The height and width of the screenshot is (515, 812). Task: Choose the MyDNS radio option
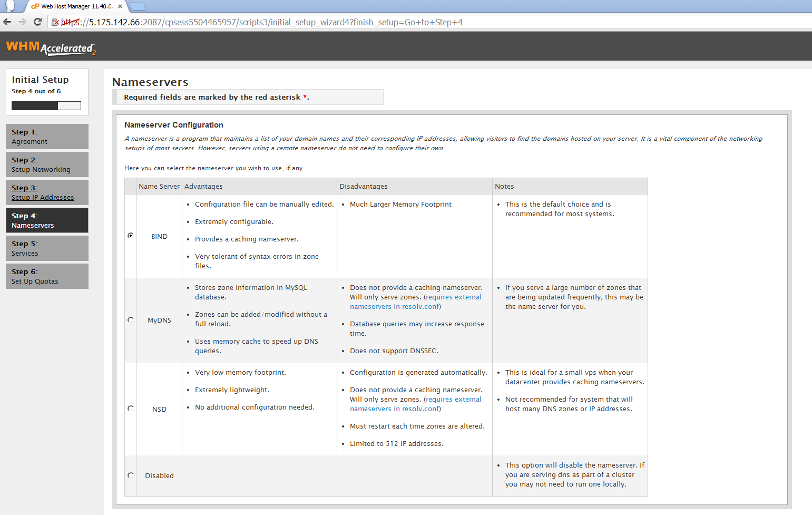pyautogui.click(x=131, y=319)
